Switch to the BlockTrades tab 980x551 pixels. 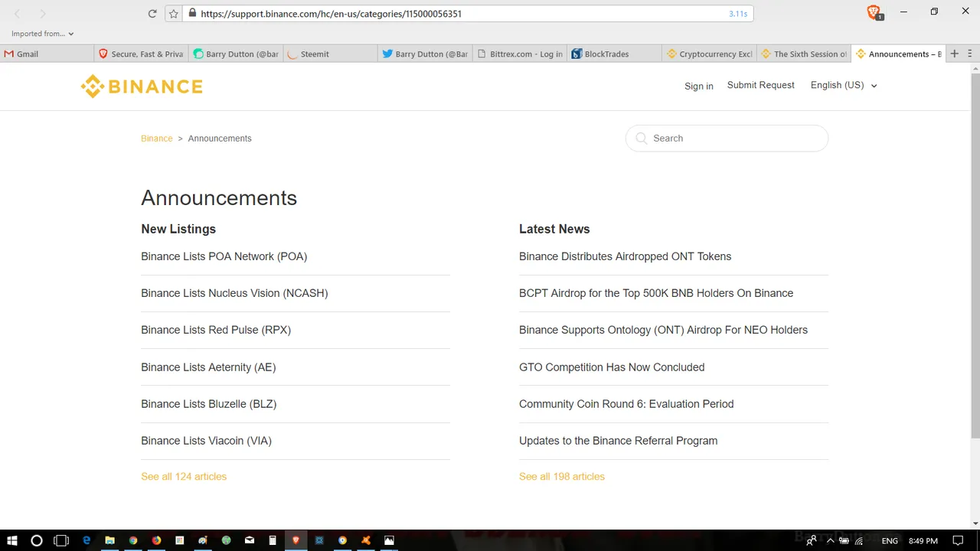[x=613, y=54]
